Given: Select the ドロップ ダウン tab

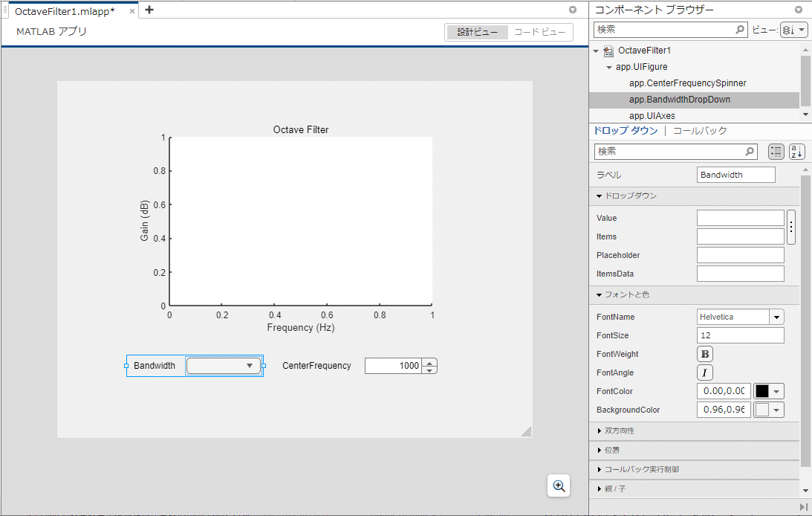Looking at the screenshot, I should tap(626, 131).
